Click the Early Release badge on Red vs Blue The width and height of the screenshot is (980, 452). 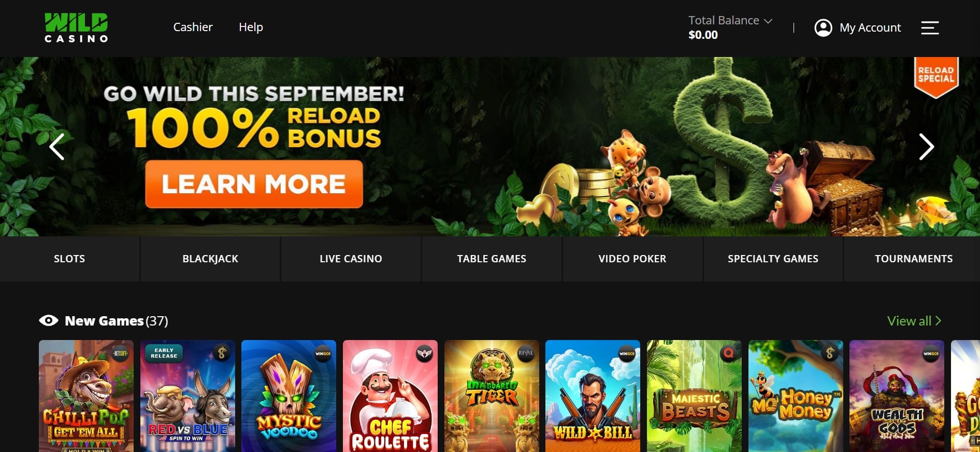(x=164, y=353)
